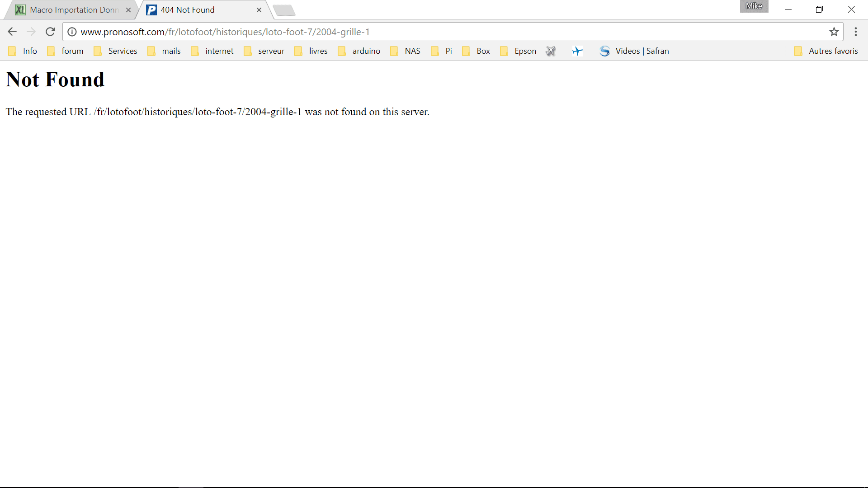Open a new tab
Viewport: 868px width, 488px height.
[284, 10]
